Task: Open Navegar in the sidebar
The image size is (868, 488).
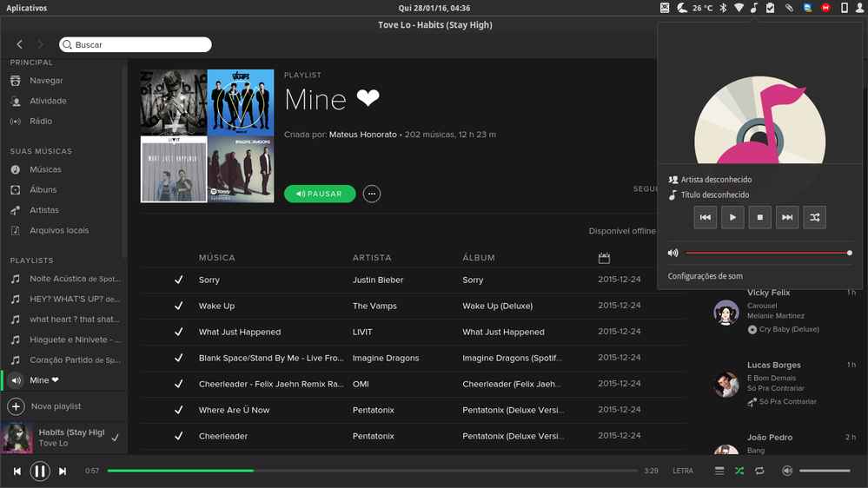Action: tap(46, 81)
